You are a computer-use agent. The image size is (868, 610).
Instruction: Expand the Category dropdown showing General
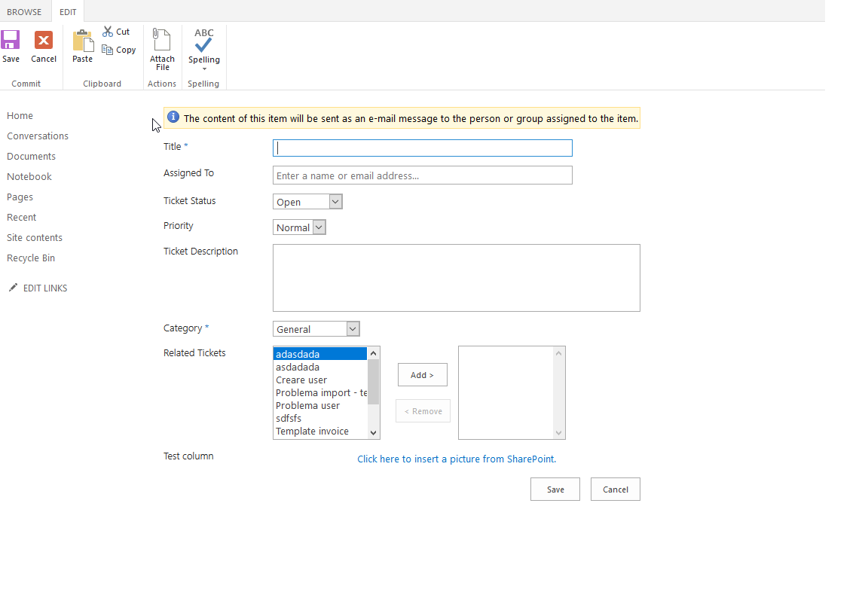tap(316, 329)
